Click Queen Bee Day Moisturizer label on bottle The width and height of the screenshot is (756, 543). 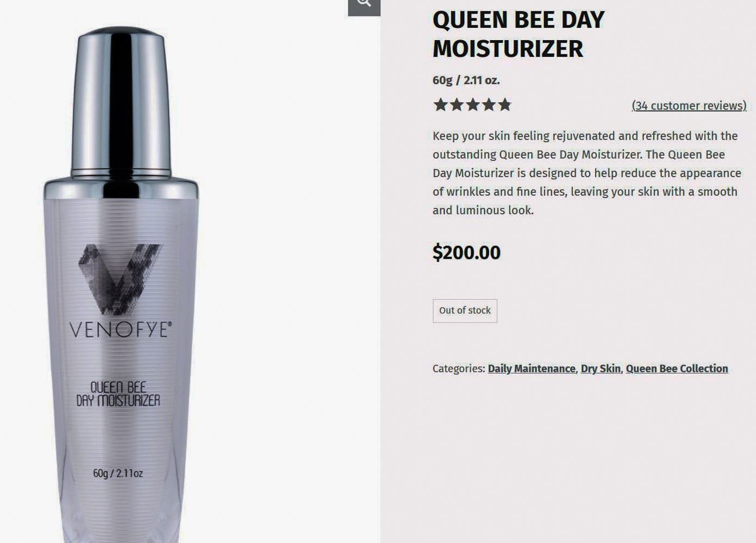(x=118, y=394)
